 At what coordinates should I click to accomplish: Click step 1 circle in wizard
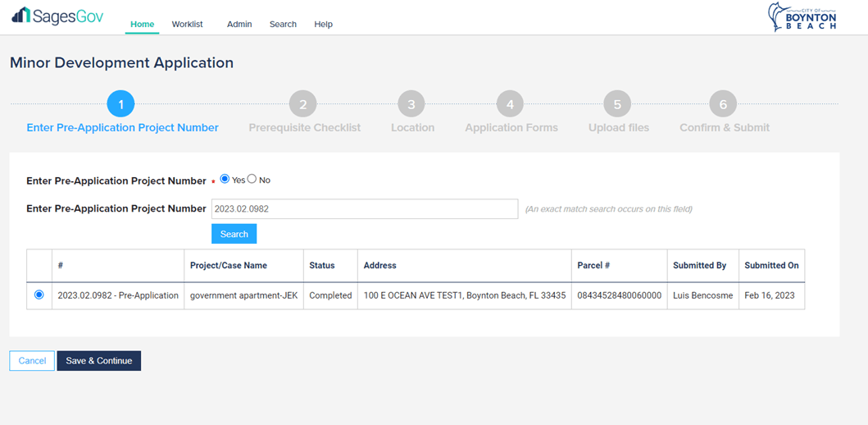pos(120,104)
